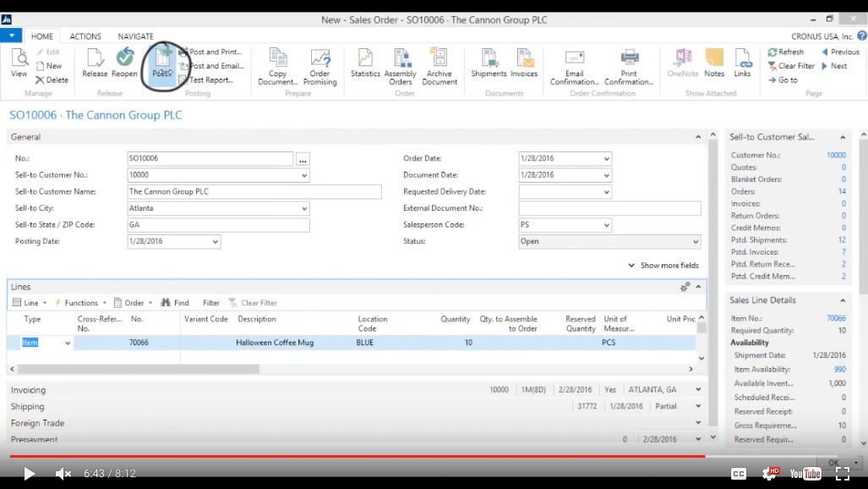The image size is (868, 489).
Task: Click the Go to command
Action: click(783, 80)
